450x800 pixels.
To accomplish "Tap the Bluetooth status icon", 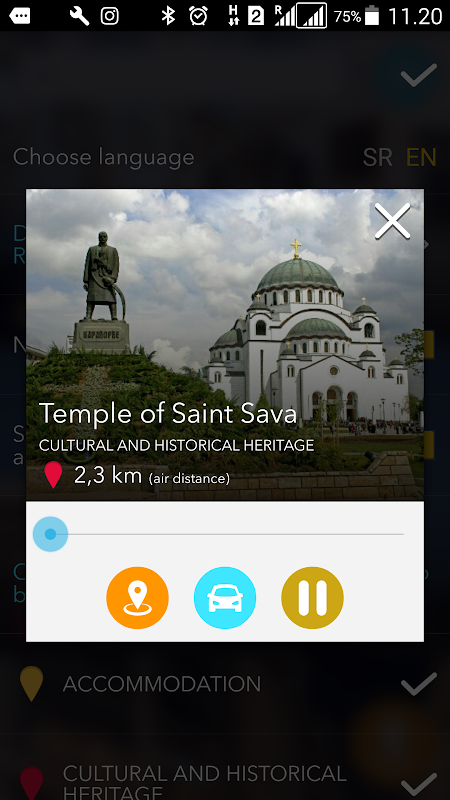I will pyautogui.click(x=168, y=16).
